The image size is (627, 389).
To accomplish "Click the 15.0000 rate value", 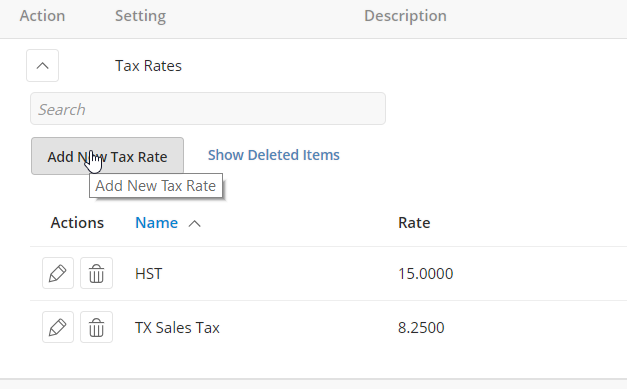I will click(x=425, y=273).
